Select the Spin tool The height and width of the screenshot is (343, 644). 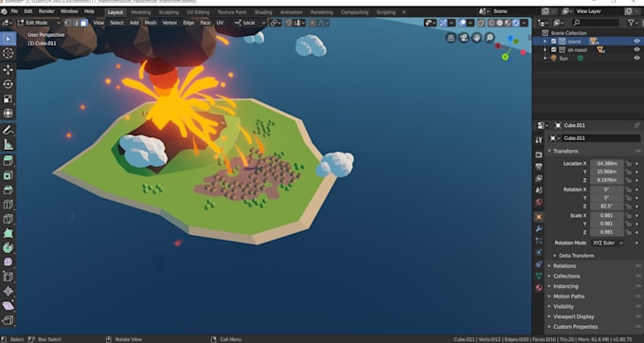pos(8,247)
